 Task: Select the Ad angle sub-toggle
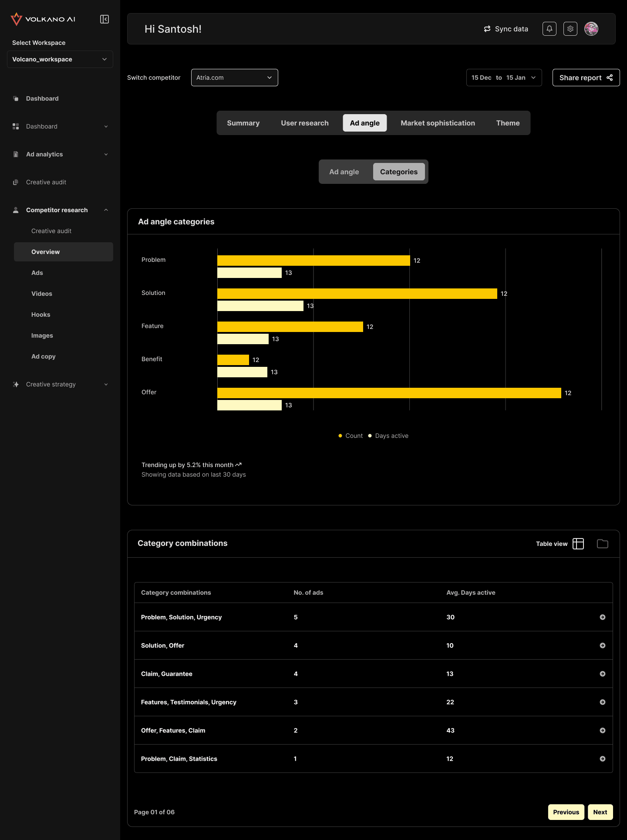pyautogui.click(x=344, y=172)
